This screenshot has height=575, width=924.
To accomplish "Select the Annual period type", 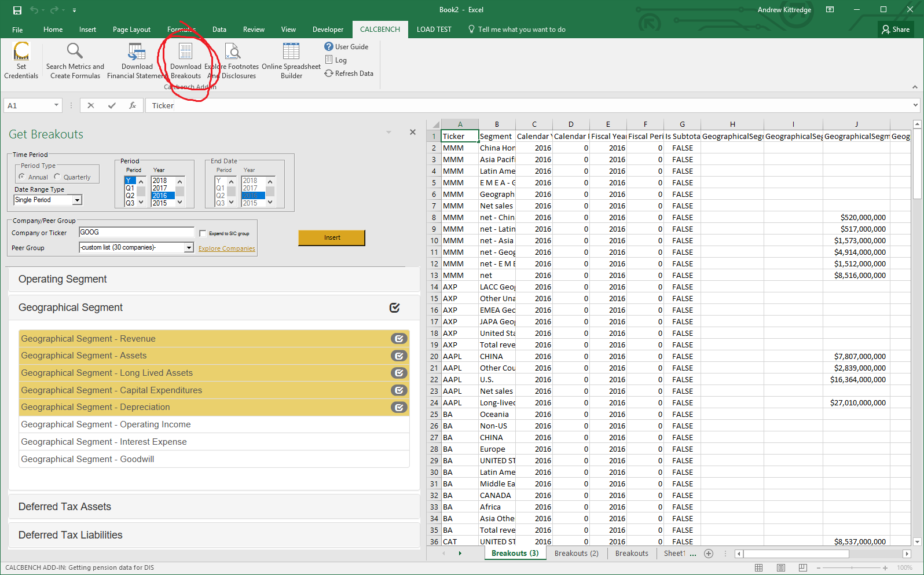I will point(22,177).
